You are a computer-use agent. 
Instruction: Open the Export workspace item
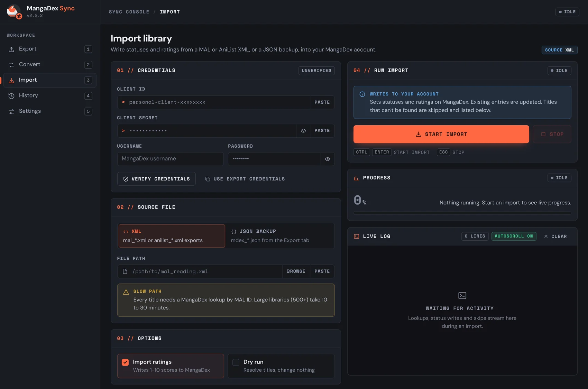pyautogui.click(x=50, y=49)
